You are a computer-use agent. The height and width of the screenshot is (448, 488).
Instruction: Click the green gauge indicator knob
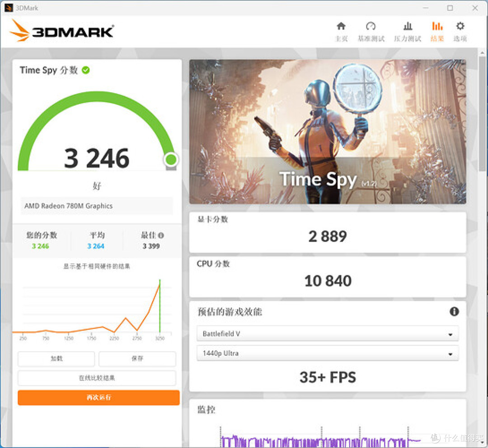(x=170, y=160)
